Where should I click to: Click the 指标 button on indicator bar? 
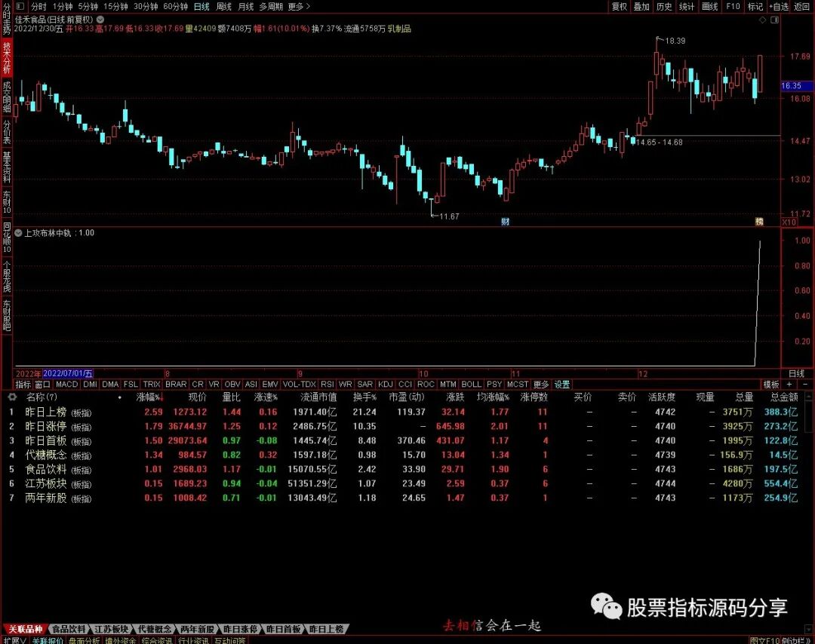(x=23, y=385)
